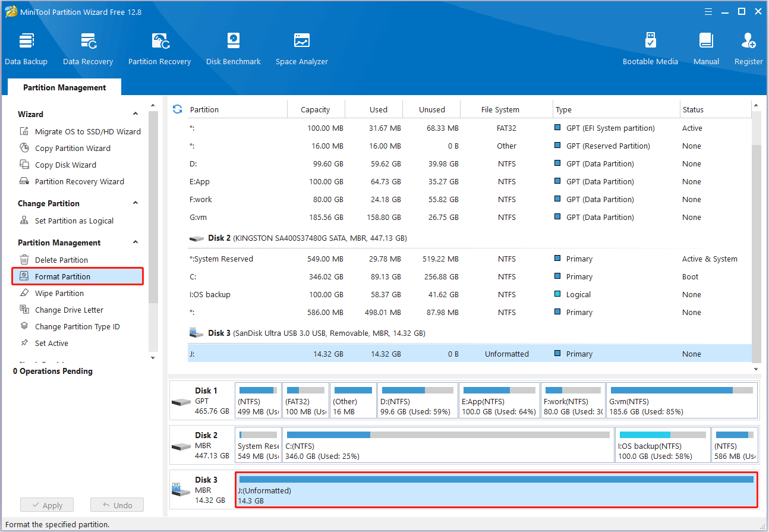Select the System Reserved partition row
This screenshot has width=769, height=532.
pos(469,259)
